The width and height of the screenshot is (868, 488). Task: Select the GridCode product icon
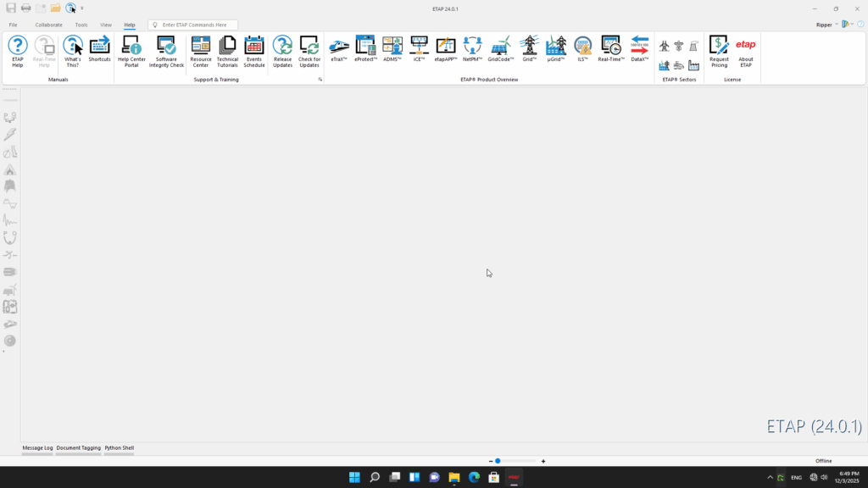[500, 49]
